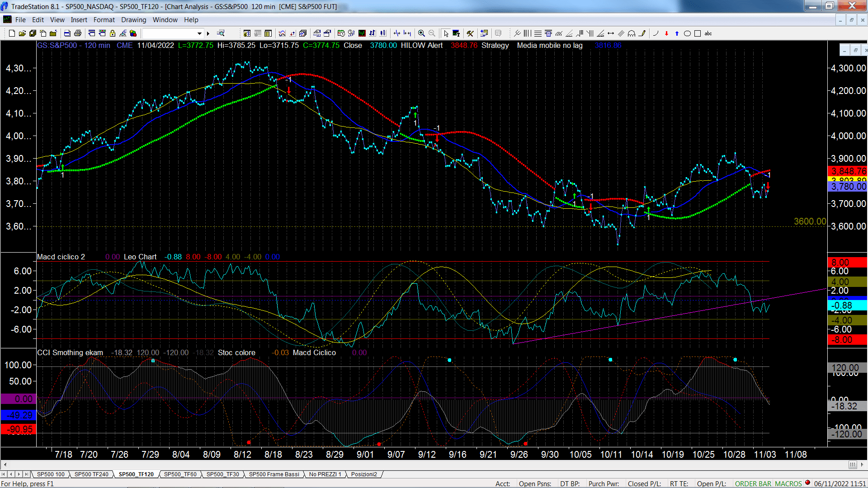Select the abc text drawing tool

point(708,33)
